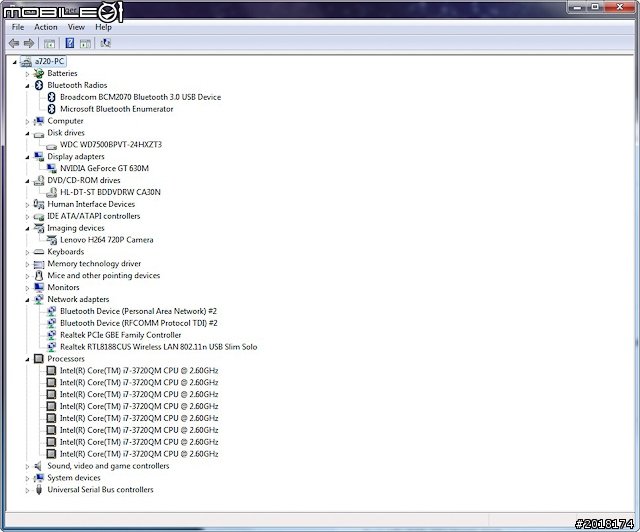Select Broadcom BCM2070 Bluetooth 3.0 USB Device
The image size is (640, 532).
(140, 97)
